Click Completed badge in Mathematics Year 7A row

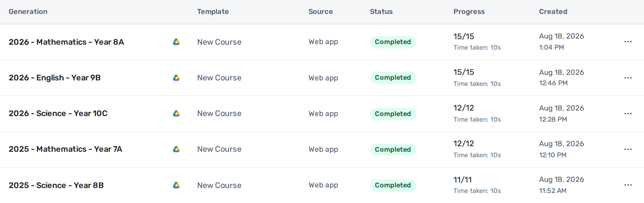coord(393,149)
